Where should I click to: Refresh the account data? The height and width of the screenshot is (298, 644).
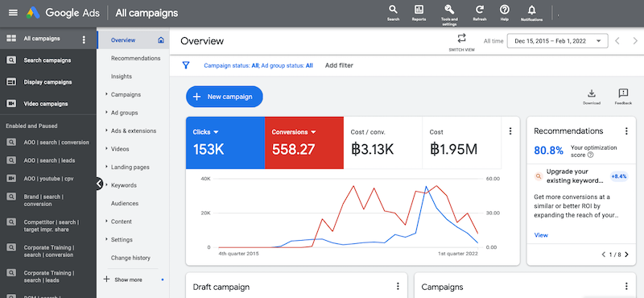click(x=479, y=13)
